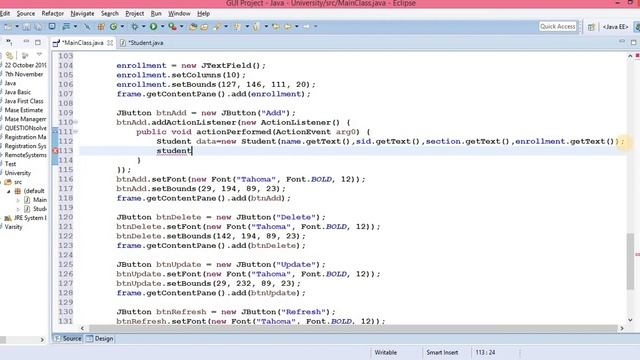Expand the Student file tree node
Image resolution: width=640 pixels, height=360 pixels.
pyautogui.click(x=18, y=209)
